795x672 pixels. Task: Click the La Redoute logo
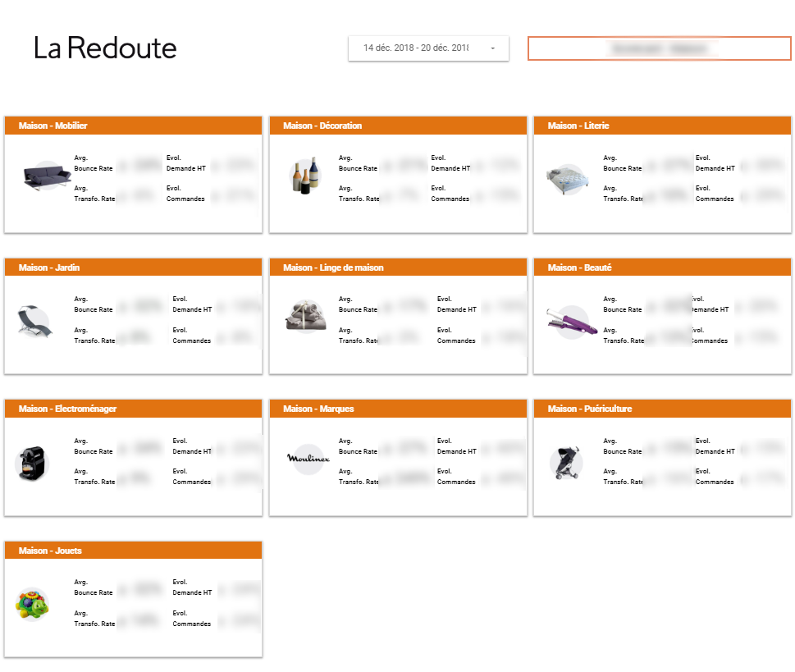tap(105, 48)
